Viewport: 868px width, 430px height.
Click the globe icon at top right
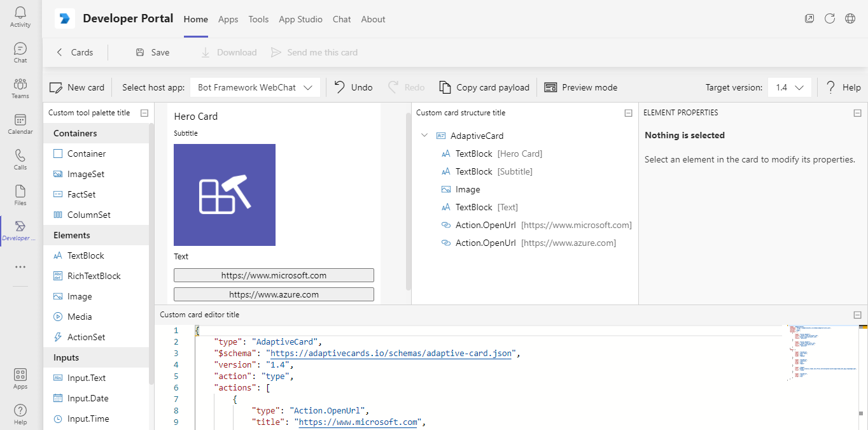(x=850, y=18)
